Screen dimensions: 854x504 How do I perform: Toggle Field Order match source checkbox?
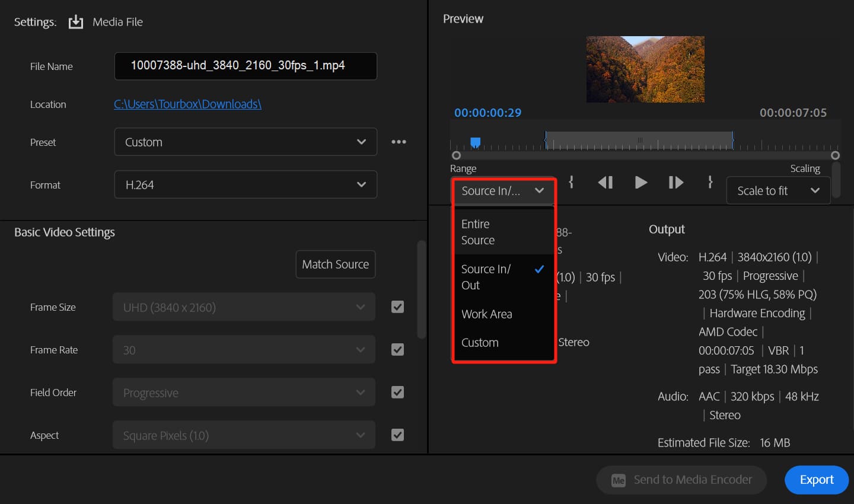(397, 392)
